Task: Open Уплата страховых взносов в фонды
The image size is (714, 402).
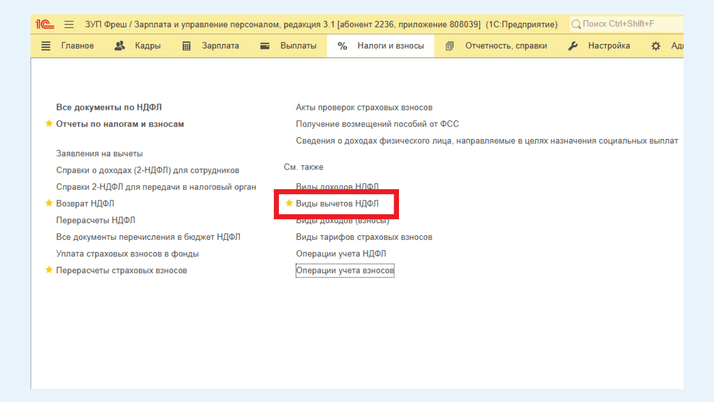Action: 128,254
